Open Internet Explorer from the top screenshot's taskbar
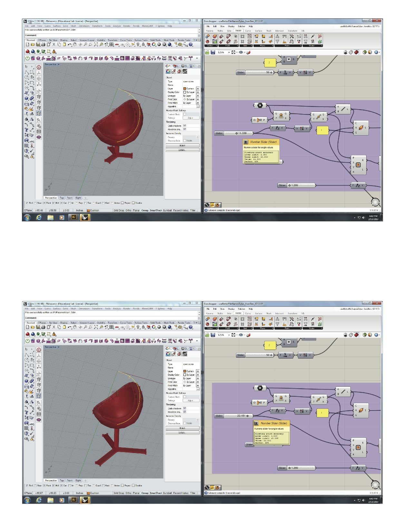This screenshot has height=532, width=411. 39,218
